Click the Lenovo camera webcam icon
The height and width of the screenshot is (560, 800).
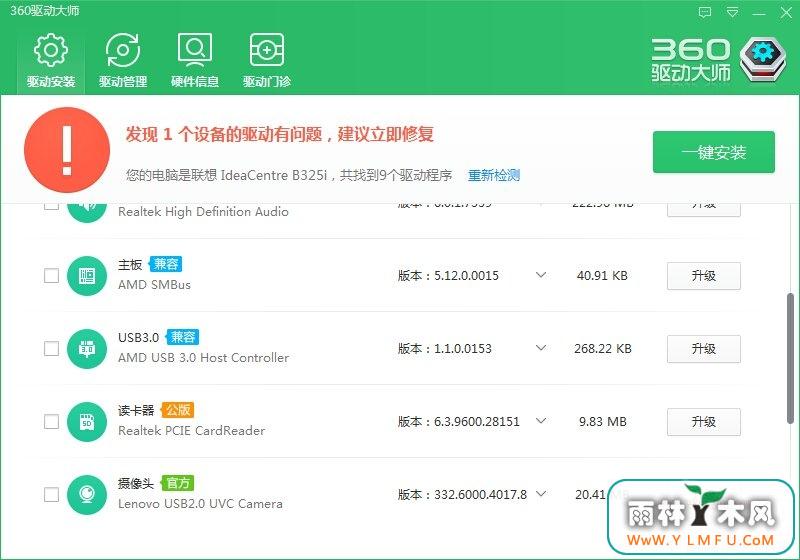coord(87,495)
